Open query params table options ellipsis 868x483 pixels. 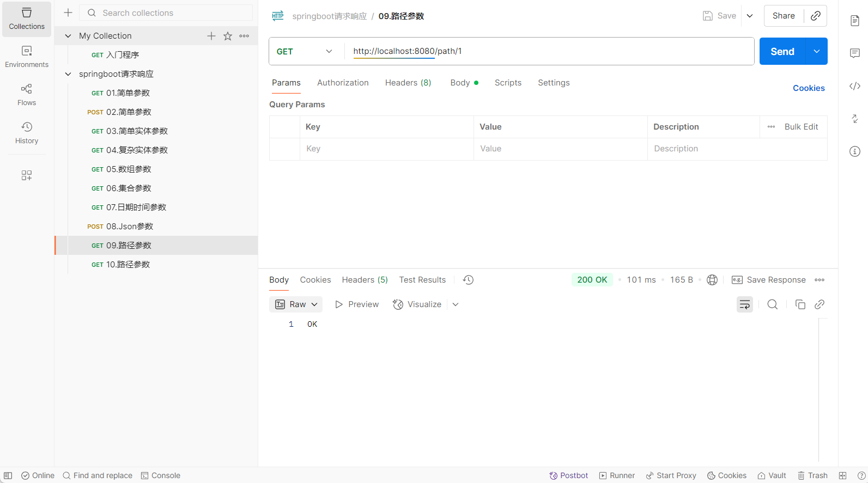(771, 127)
